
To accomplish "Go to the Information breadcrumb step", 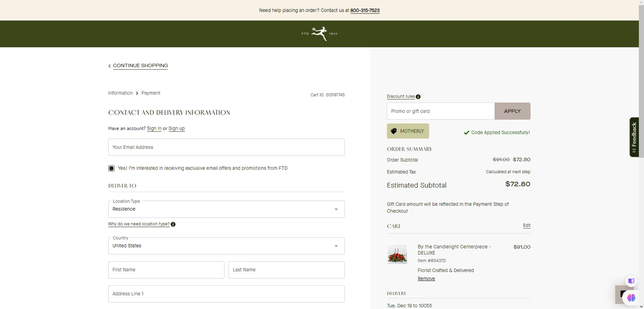I will (120, 93).
